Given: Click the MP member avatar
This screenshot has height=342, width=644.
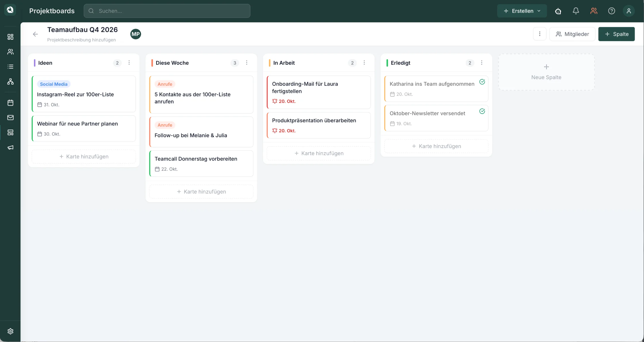Looking at the screenshot, I should [136, 34].
